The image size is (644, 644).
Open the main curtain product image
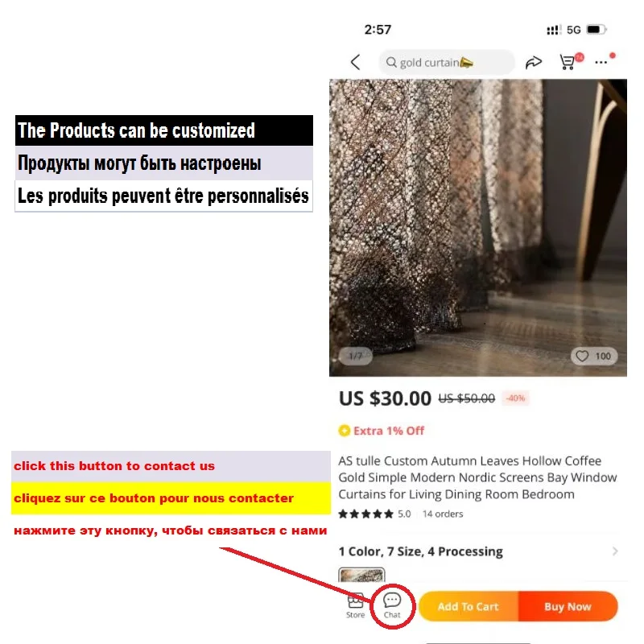(478, 228)
